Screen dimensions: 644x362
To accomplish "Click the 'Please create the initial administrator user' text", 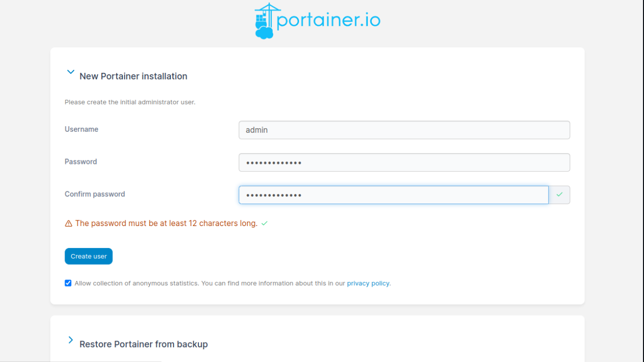I will click(x=130, y=102).
